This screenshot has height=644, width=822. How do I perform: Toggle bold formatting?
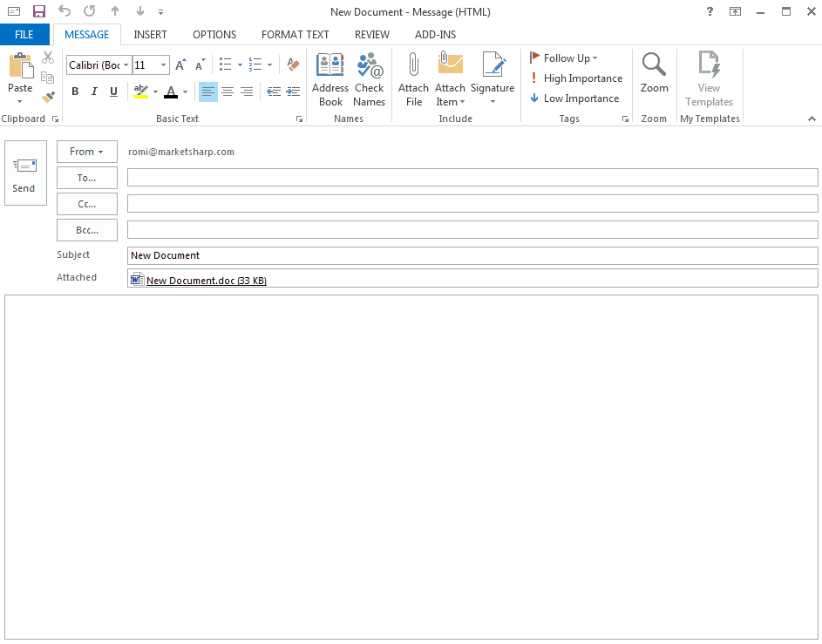tap(75, 92)
